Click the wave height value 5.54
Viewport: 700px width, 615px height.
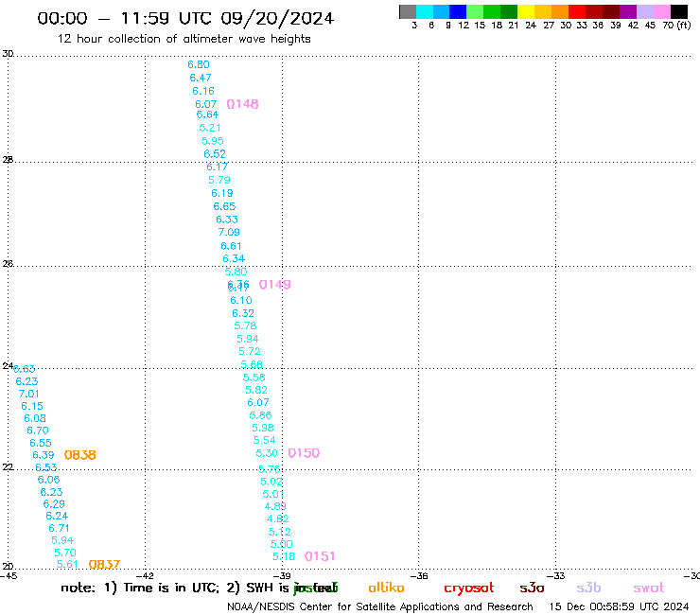coord(265,440)
